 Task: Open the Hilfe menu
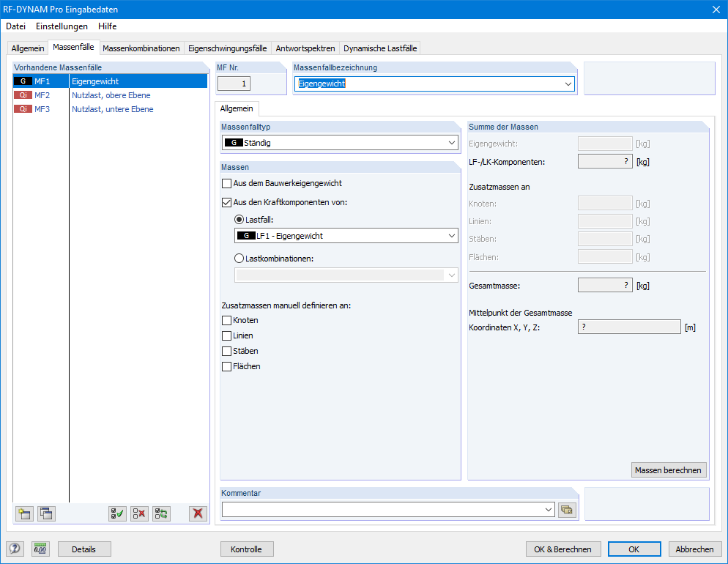(x=107, y=26)
